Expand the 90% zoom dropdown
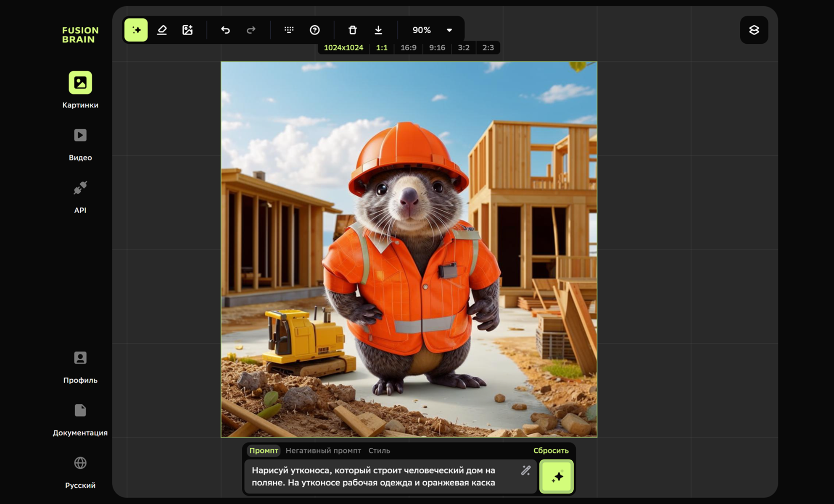Viewport: 834px width, 504px height. click(449, 30)
